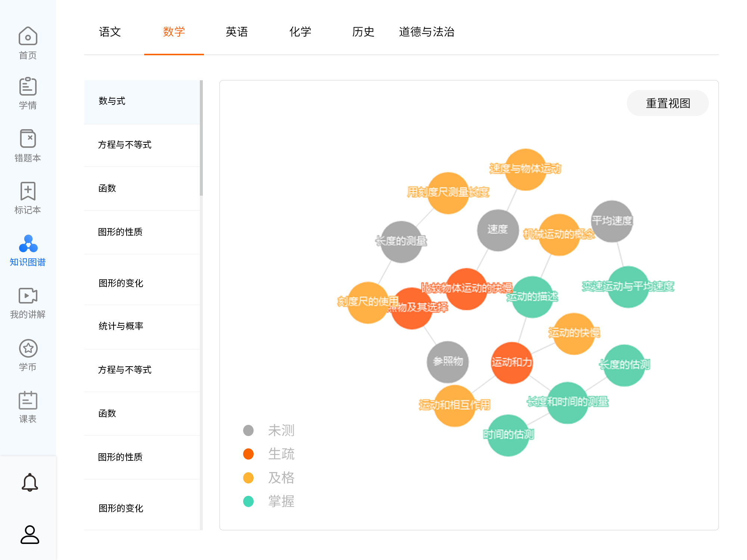Select the 统计与概率 topic
The image size is (747, 560).
[142, 327]
